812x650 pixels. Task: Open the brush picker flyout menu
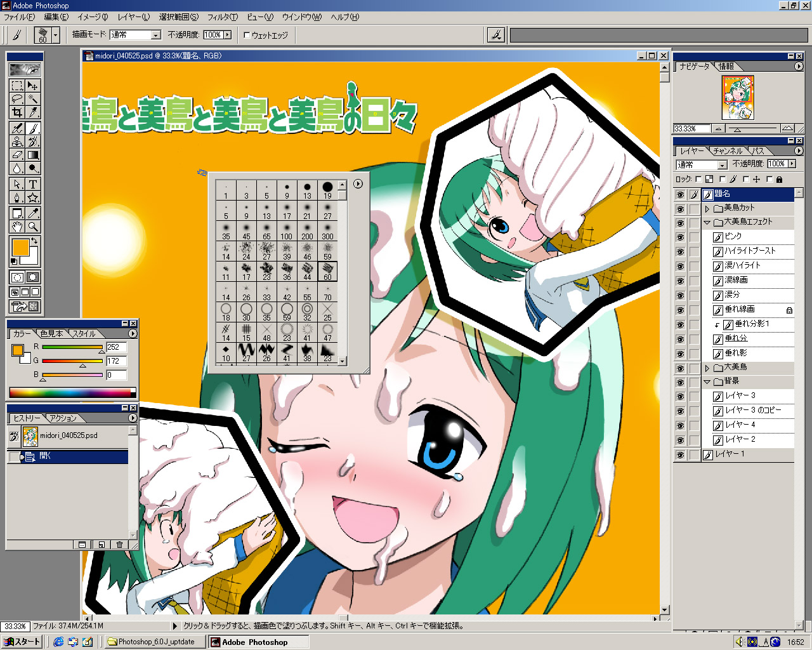coord(358,183)
